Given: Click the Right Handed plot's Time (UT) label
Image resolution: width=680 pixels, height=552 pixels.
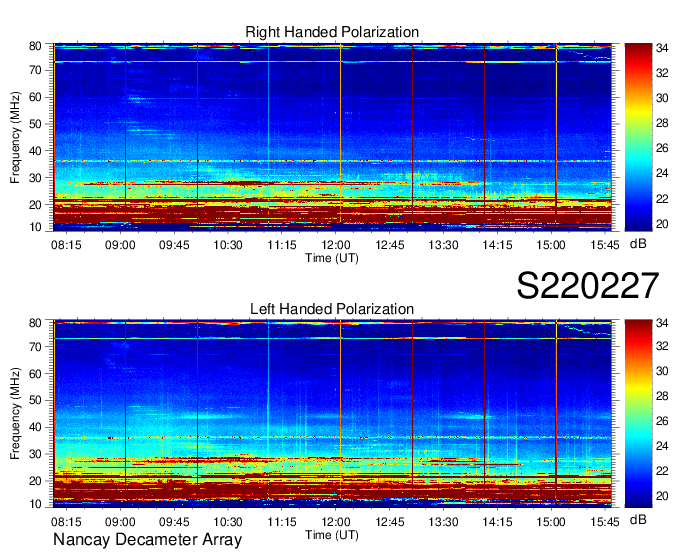Looking at the screenshot, I should (x=332, y=258).
